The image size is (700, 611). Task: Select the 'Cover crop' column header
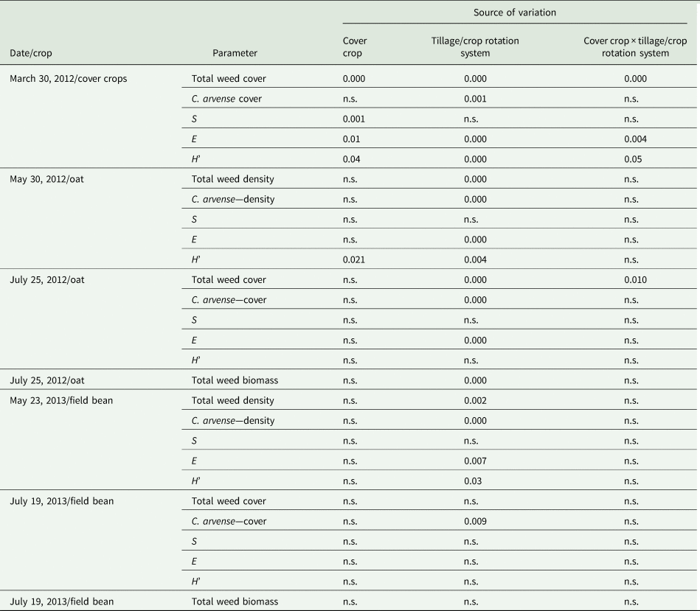[x=355, y=47]
